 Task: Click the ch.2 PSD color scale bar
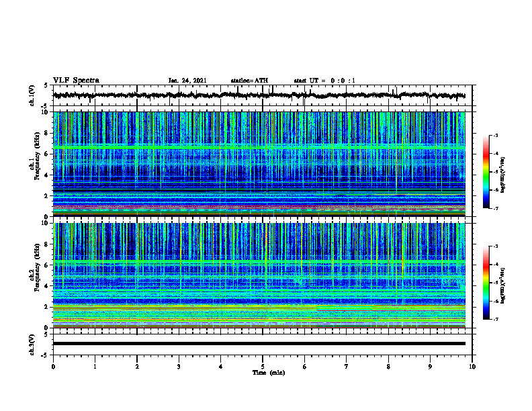point(486,283)
